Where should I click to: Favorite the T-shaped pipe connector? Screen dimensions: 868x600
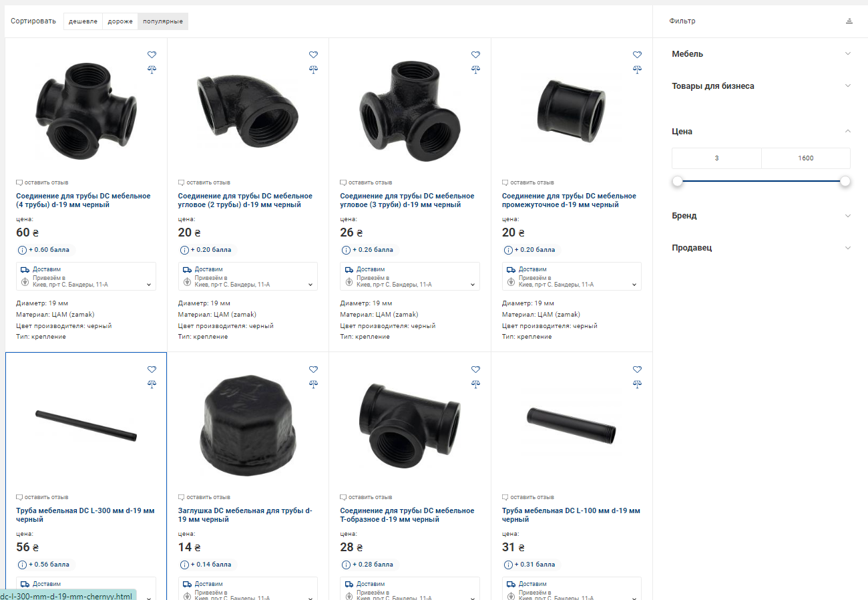pos(475,369)
